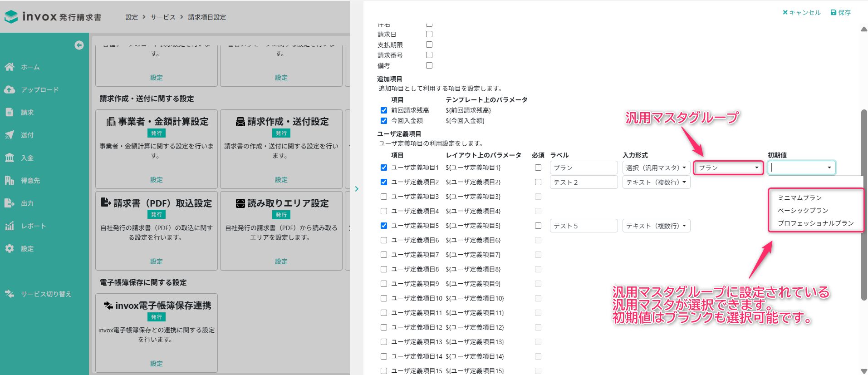This screenshot has height=375, width=868.
Task: Select ベーシックプラン from the dropdown list
Action: coord(803,211)
